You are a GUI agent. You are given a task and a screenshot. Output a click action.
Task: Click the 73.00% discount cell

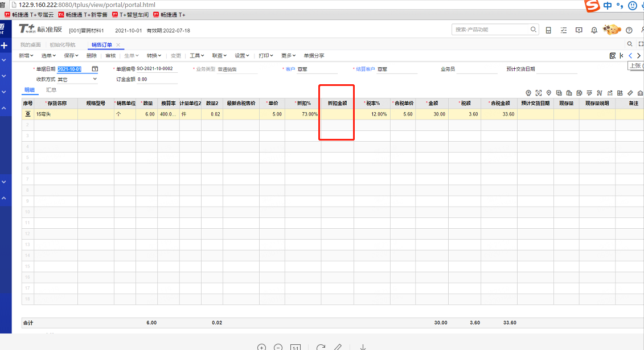(303, 114)
